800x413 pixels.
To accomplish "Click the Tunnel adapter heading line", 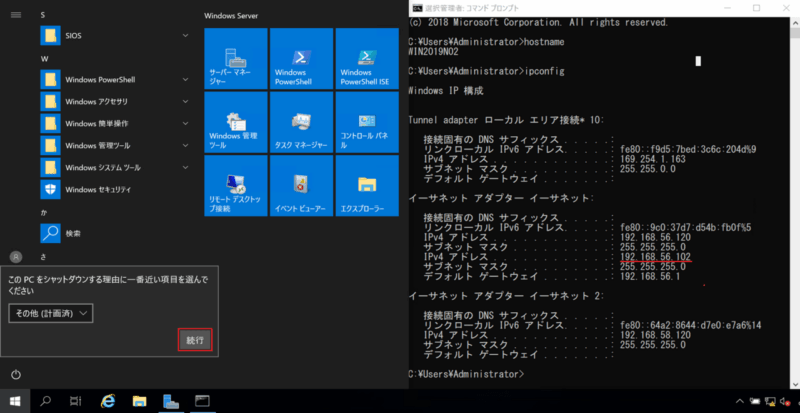I will point(507,120).
